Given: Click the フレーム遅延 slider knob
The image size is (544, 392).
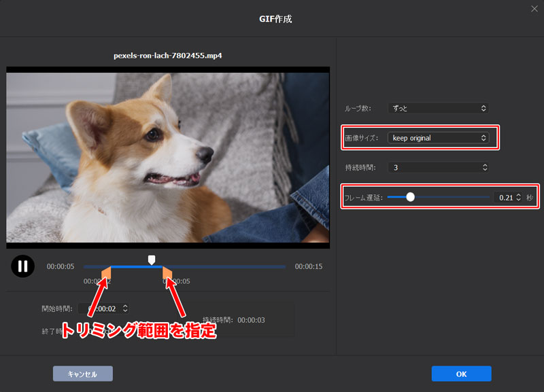Looking at the screenshot, I should coord(410,197).
